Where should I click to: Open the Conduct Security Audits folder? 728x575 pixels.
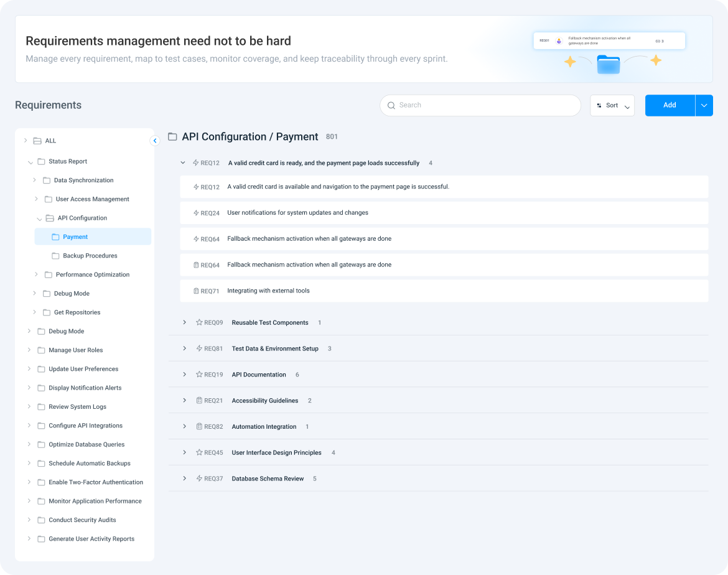(82, 520)
